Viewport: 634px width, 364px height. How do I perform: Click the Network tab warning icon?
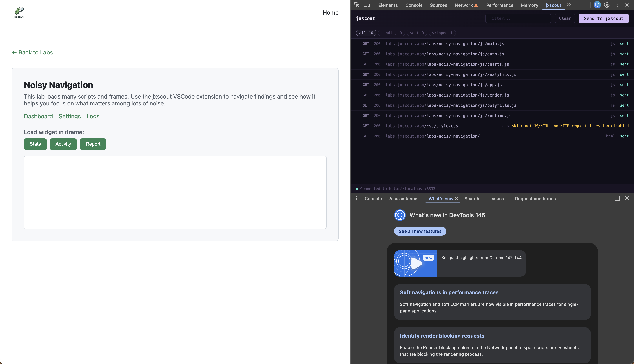[x=476, y=5]
